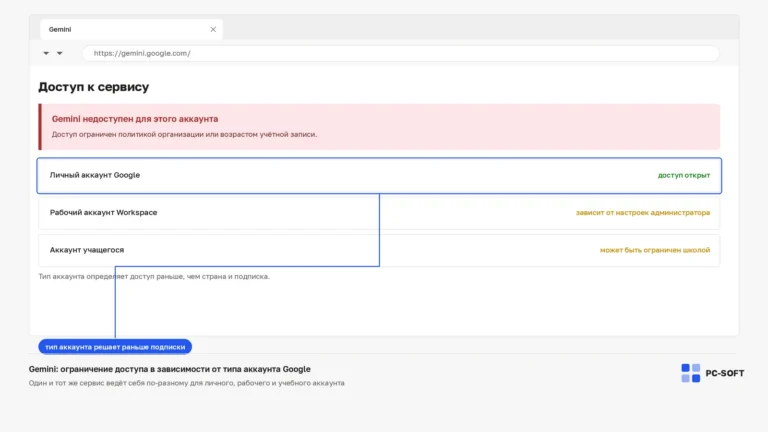This screenshot has width=768, height=432.
Task: Click the second arrow beside the address bar
Action: click(x=59, y=53)
